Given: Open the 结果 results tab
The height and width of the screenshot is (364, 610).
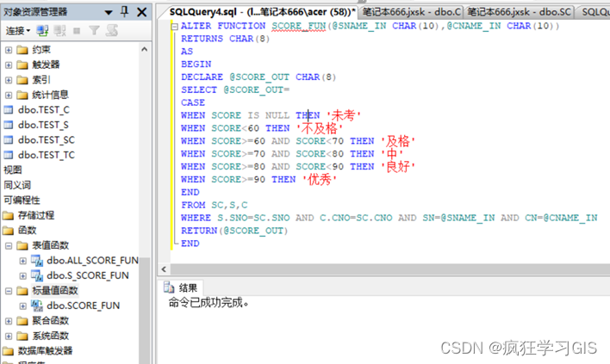Looking at the screenshot, I should pyautogui.click(x=181, y=288).
